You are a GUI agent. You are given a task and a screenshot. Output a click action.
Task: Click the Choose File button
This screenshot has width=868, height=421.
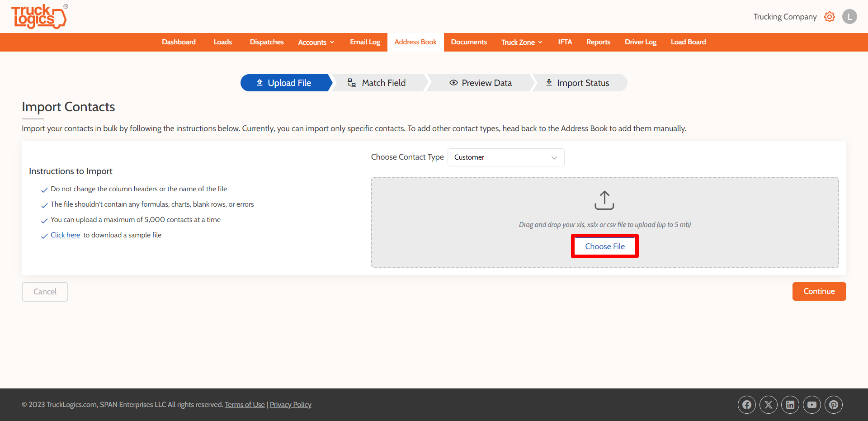(x=604, y=246)
